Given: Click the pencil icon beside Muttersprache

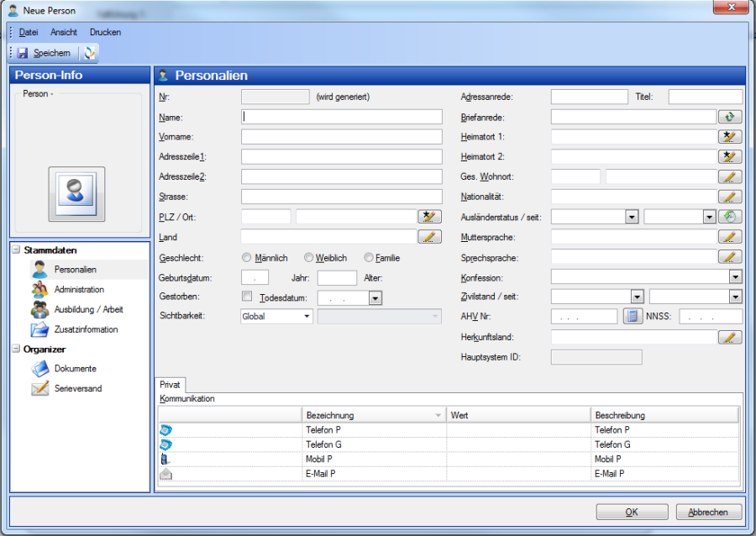Looking at the screenshot, I should pyautogui.click(x=730, y=238).
